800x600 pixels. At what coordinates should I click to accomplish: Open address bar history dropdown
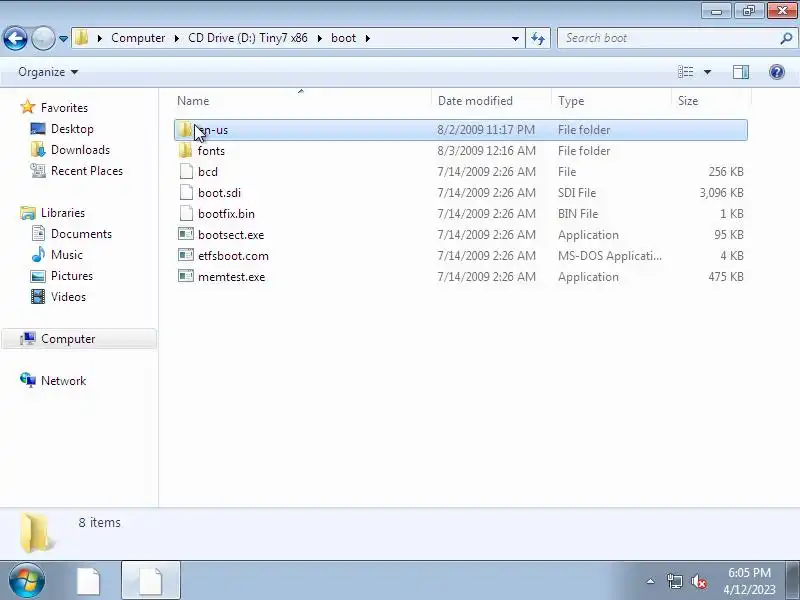(x=515, y=38)
